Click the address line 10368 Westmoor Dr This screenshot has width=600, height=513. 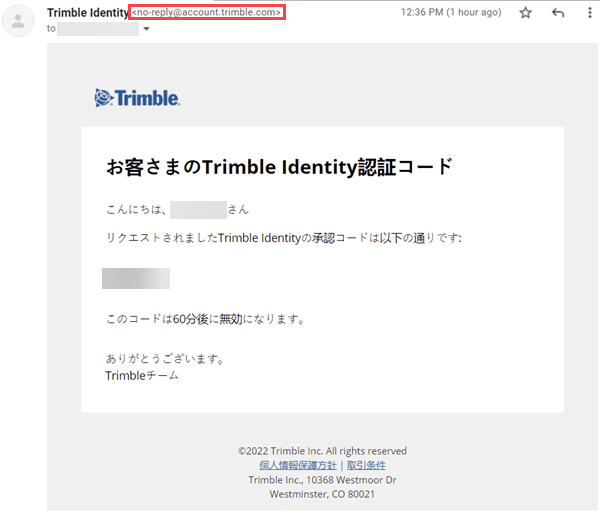(322, 480)
